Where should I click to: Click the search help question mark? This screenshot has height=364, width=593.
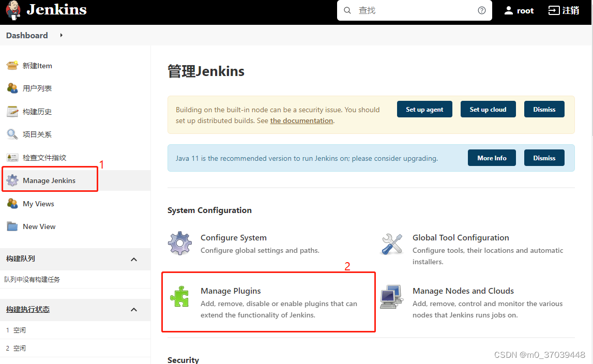(x=481, y=10)
